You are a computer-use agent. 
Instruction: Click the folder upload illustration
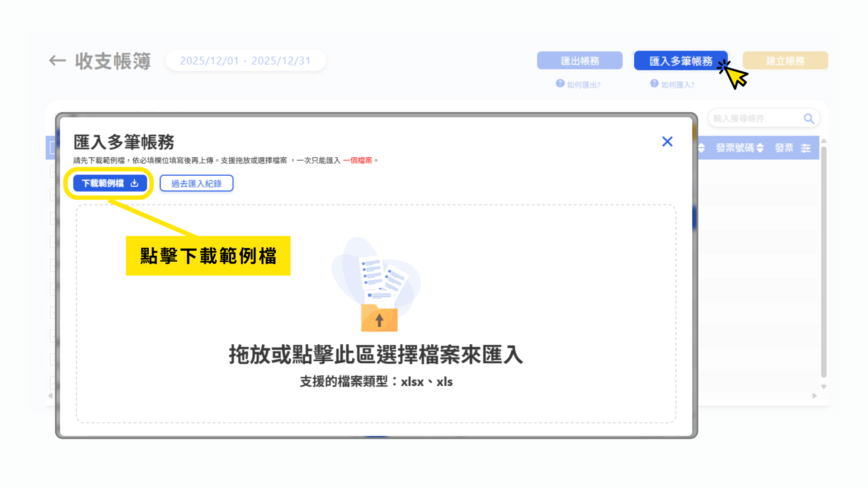(379, 318)
